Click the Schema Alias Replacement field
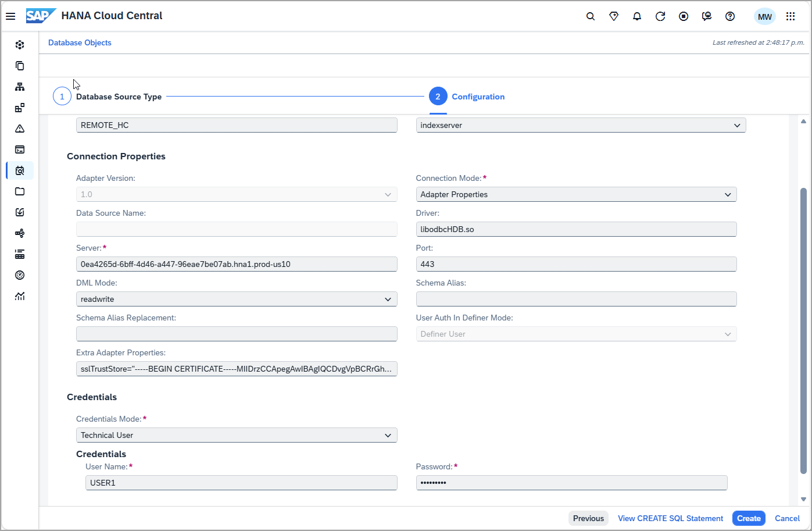The height and width of the screenshot is (531, 812). [x=237, y=334]
